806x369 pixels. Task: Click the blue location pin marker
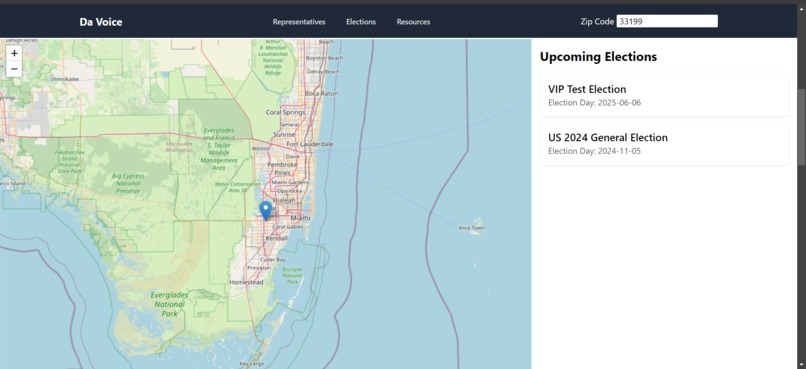click(265, 211)
